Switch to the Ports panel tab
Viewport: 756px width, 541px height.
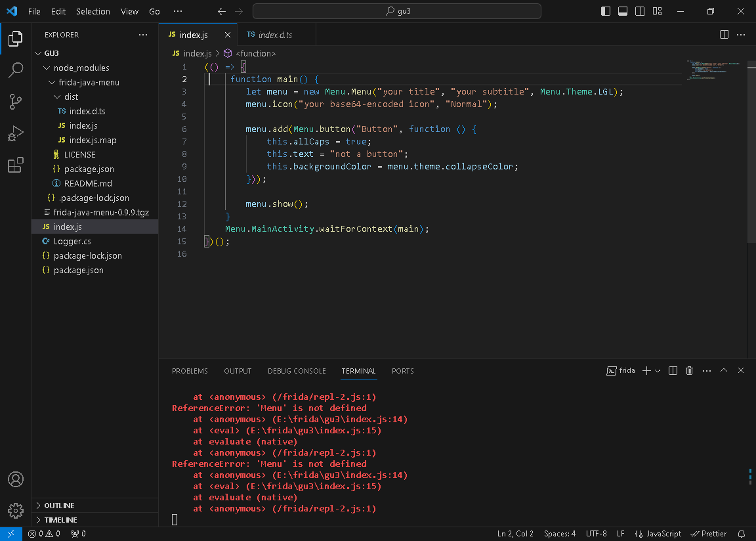click(402, 371)
